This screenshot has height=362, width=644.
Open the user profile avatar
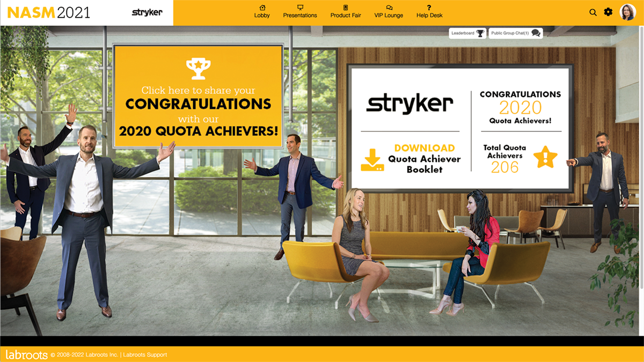pyautogui.click(x=628, y=12)
